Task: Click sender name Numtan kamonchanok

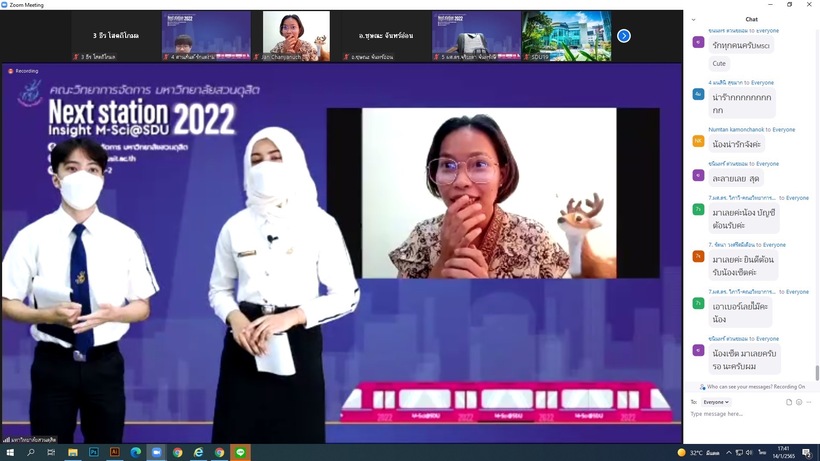Action: [736, 130]
